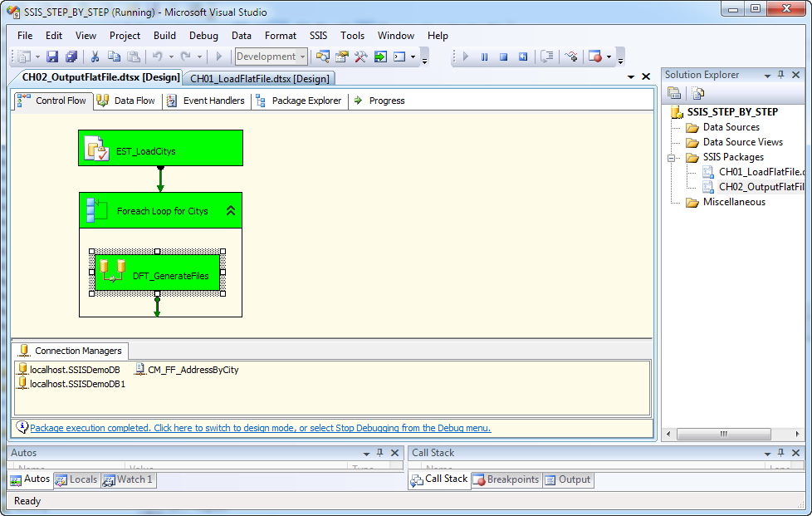Pause package execution with Break All
Screen dimensions: 812x516
(486, 56)
